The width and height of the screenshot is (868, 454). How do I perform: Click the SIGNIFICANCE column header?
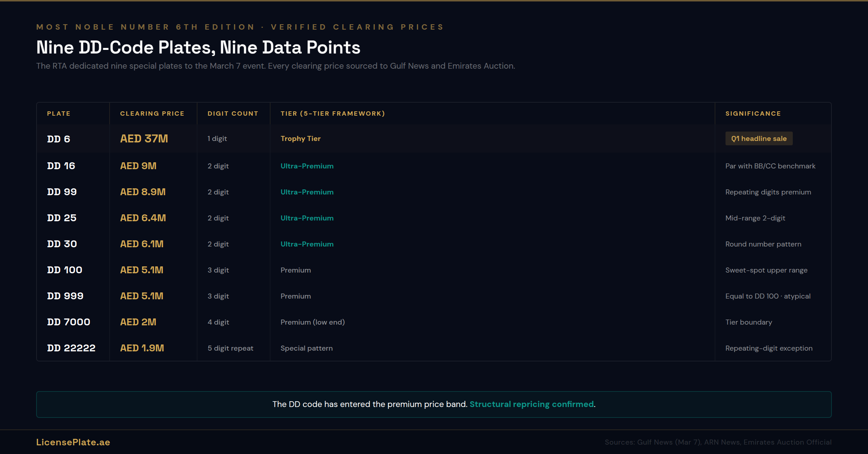pos(753,113)
